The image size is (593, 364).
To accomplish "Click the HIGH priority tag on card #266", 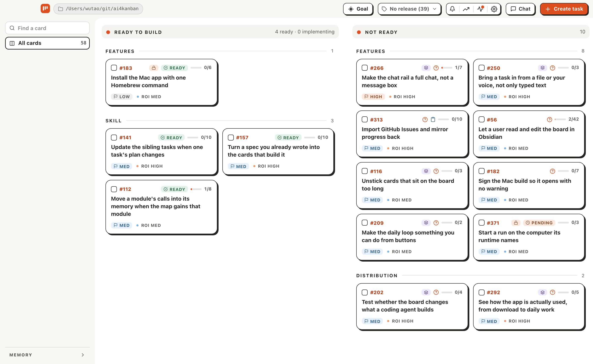I will point(373,97).
